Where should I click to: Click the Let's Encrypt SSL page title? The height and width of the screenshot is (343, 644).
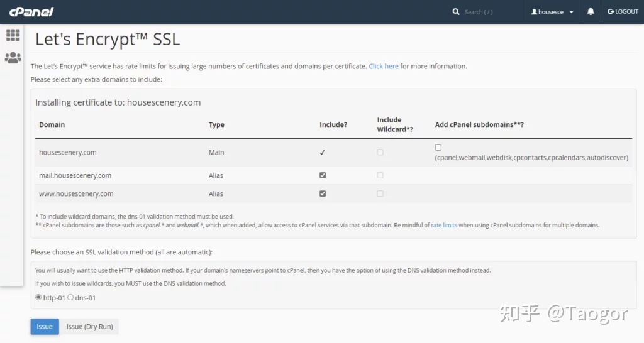coord(108,40)
